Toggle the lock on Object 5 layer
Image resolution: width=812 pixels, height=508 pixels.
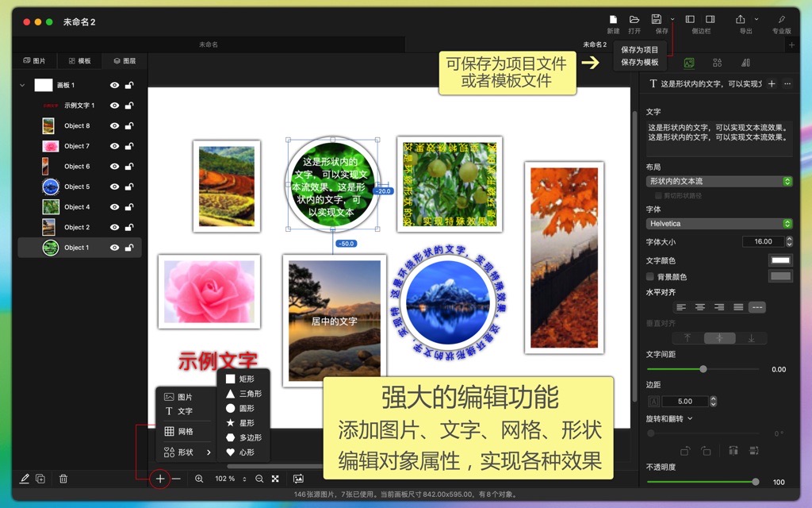(x=129, y=187)
